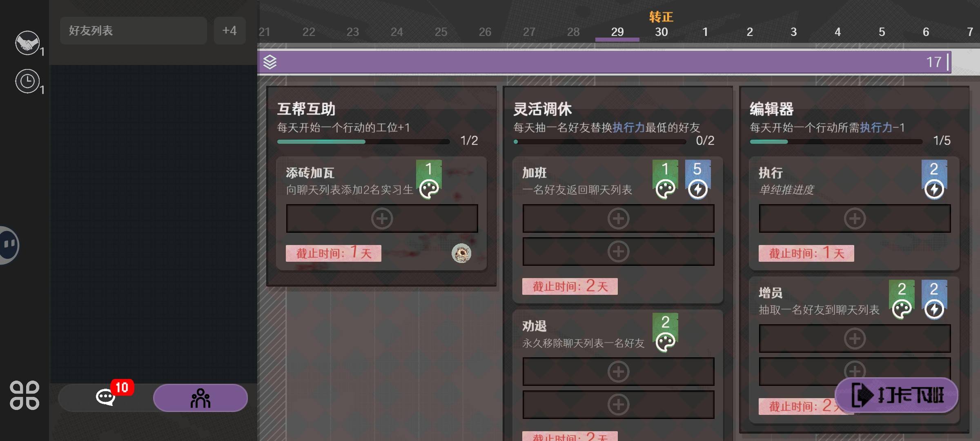Image resolution: width=980 pixels, height=441 pixels.
Task: Click the blue lightning badge on 执行
Action: pos(934,180)
